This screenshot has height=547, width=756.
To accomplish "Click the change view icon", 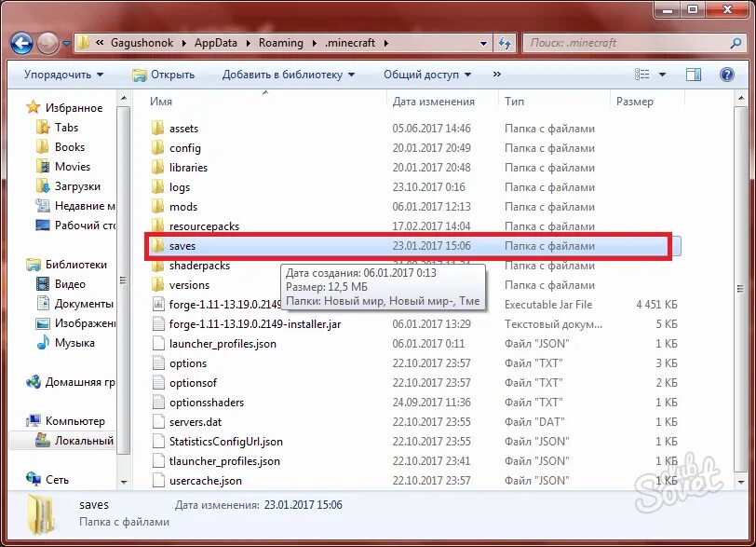I will coord(641,75).
